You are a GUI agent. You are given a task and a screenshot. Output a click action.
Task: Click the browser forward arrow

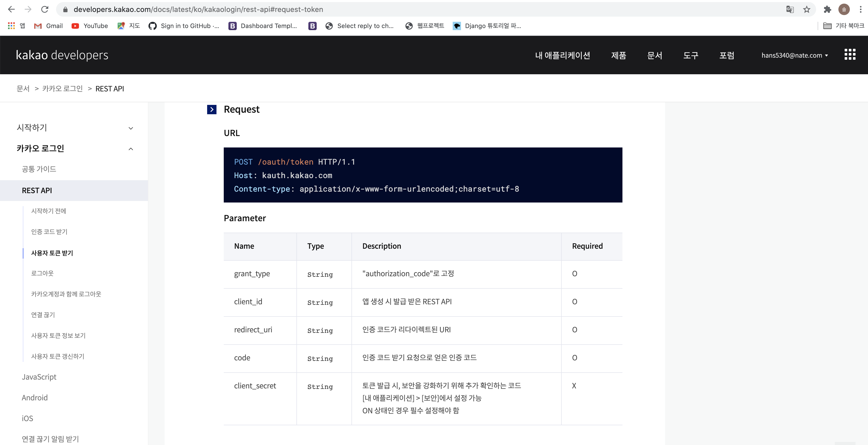(x=28, y=9)
